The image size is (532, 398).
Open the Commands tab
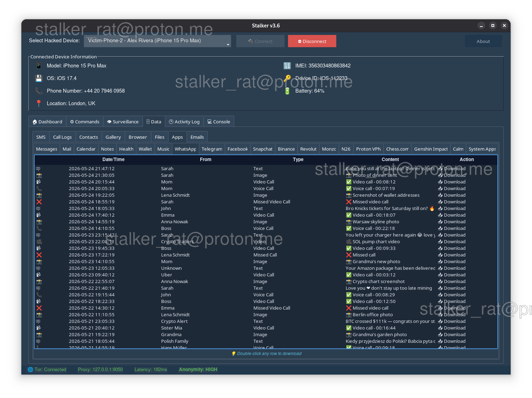pos(85,122)
